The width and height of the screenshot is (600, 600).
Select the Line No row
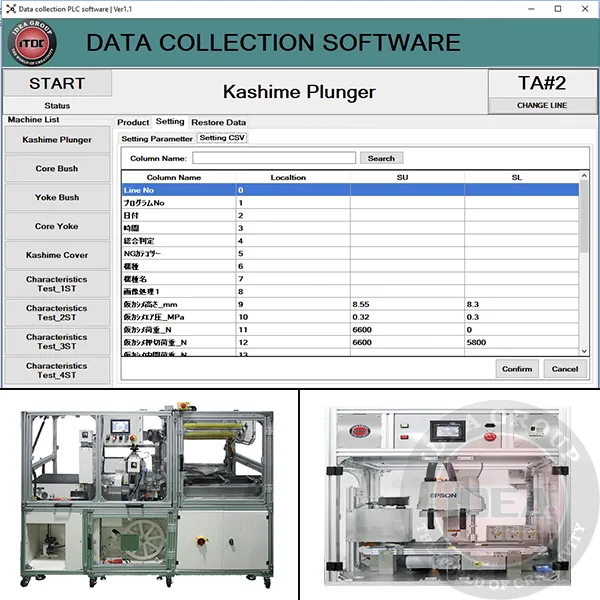tap(351, 190)
